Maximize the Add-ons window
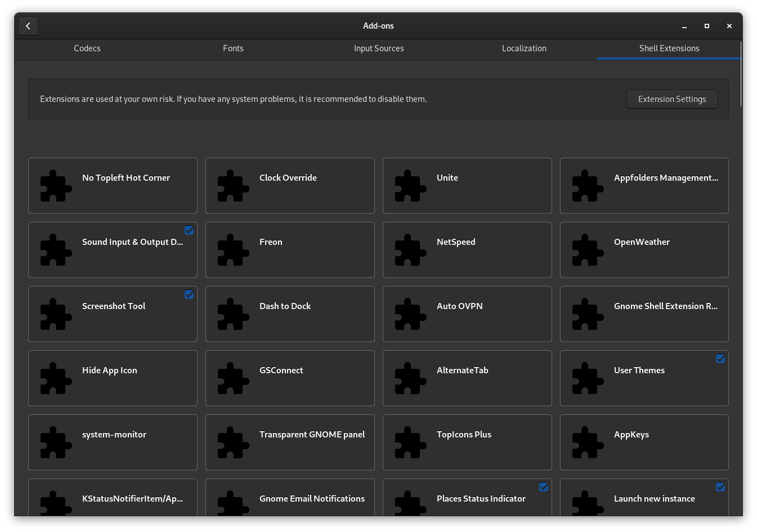The image size is (757, 532). click(x=707, y=26)
